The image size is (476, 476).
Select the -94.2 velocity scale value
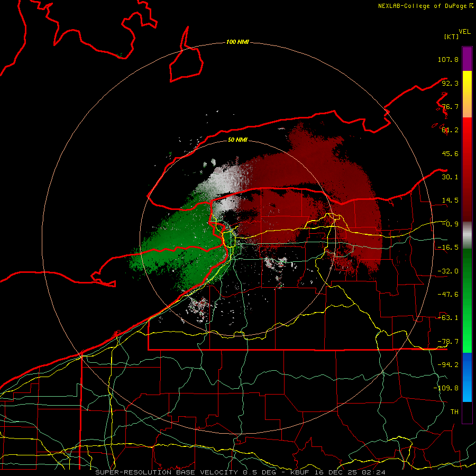click(x=448, y=365)
